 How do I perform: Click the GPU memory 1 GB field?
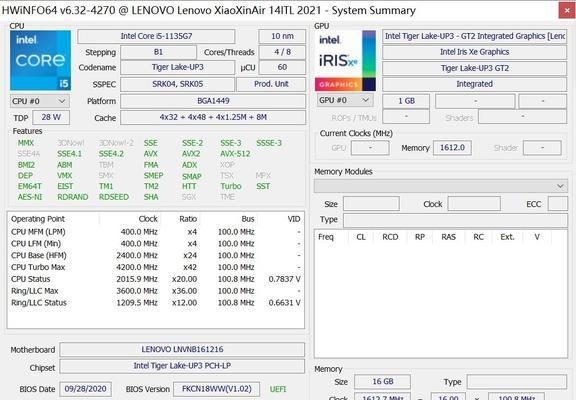[406, 101]
